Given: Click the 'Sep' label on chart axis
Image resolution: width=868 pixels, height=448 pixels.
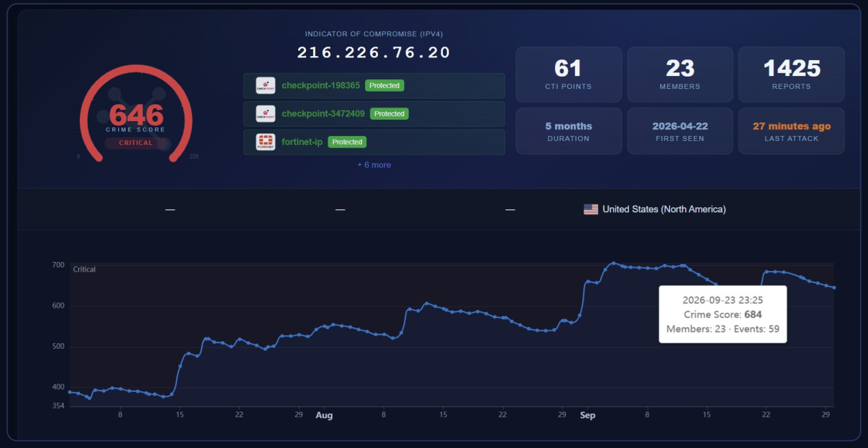Looking at the screenshot, I should (x=588, y=415).
